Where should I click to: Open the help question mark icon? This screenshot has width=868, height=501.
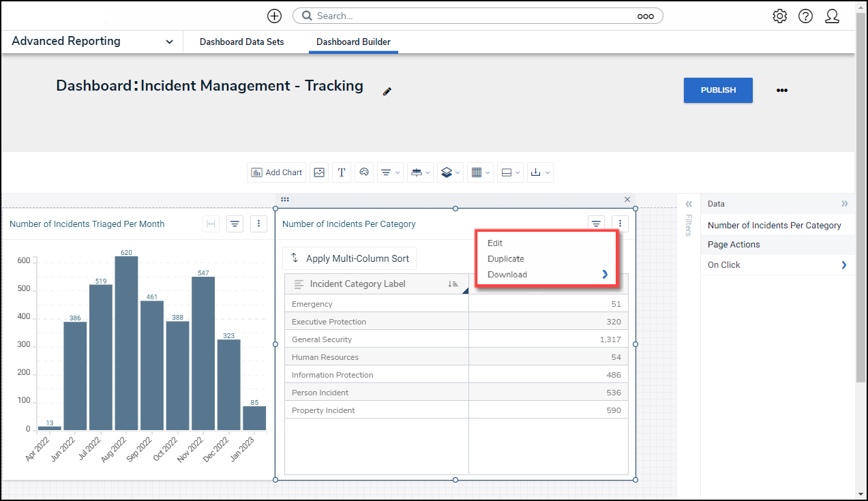pos(805,16)
